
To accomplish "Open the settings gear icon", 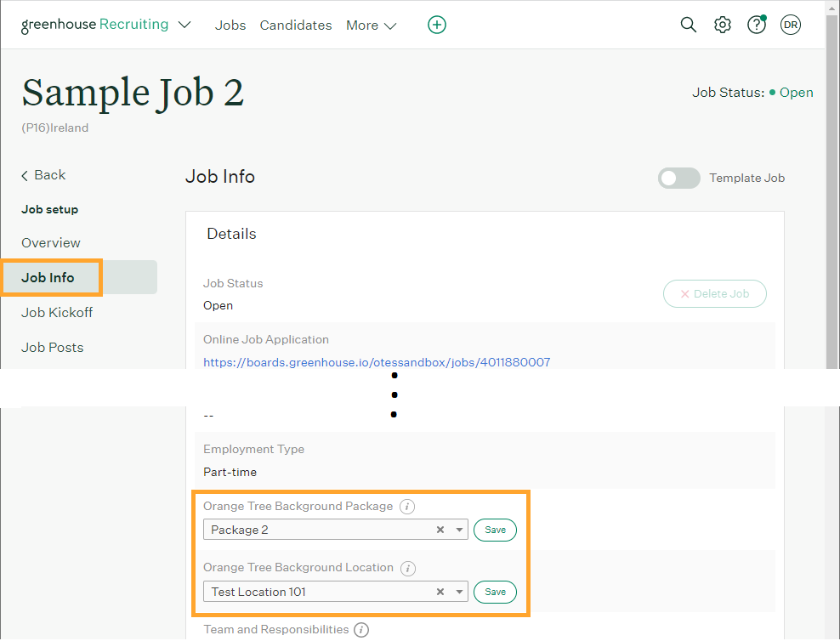I will click(x=723, y=25).
